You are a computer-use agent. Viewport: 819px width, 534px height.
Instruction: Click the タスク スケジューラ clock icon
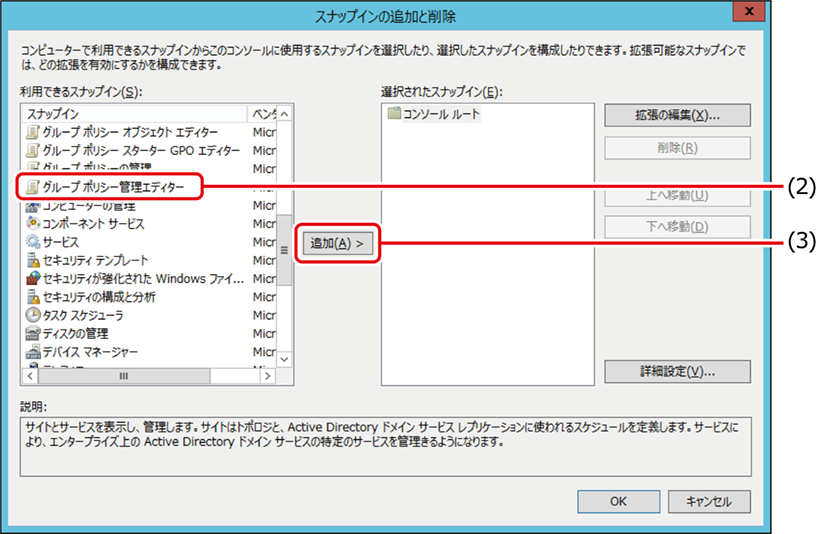coord(33,315)
